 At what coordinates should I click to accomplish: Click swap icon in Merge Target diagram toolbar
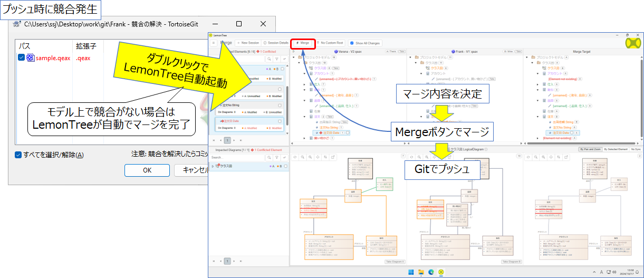(x=560, y=157)
